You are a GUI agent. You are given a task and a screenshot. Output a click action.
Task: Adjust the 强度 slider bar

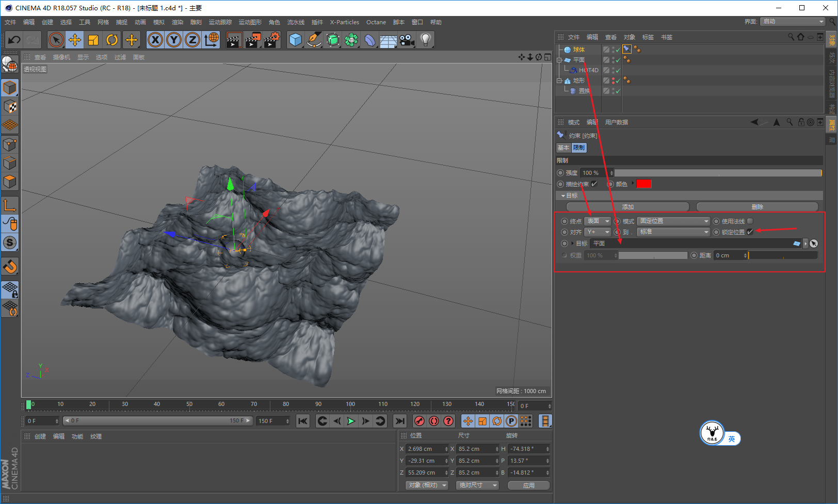click(x=718, y=173)
